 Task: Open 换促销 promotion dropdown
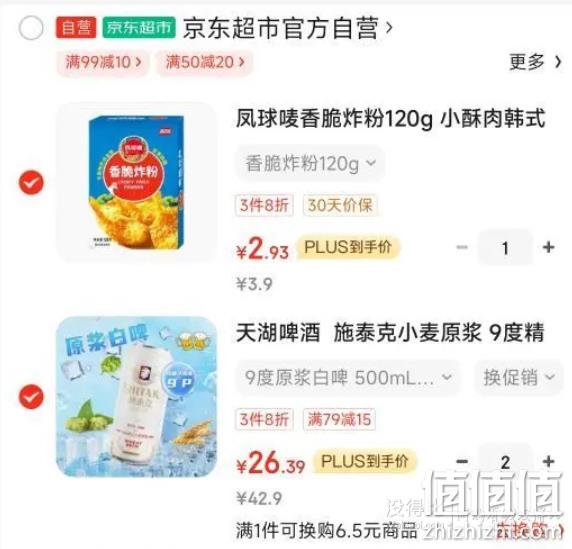(519, 377)
